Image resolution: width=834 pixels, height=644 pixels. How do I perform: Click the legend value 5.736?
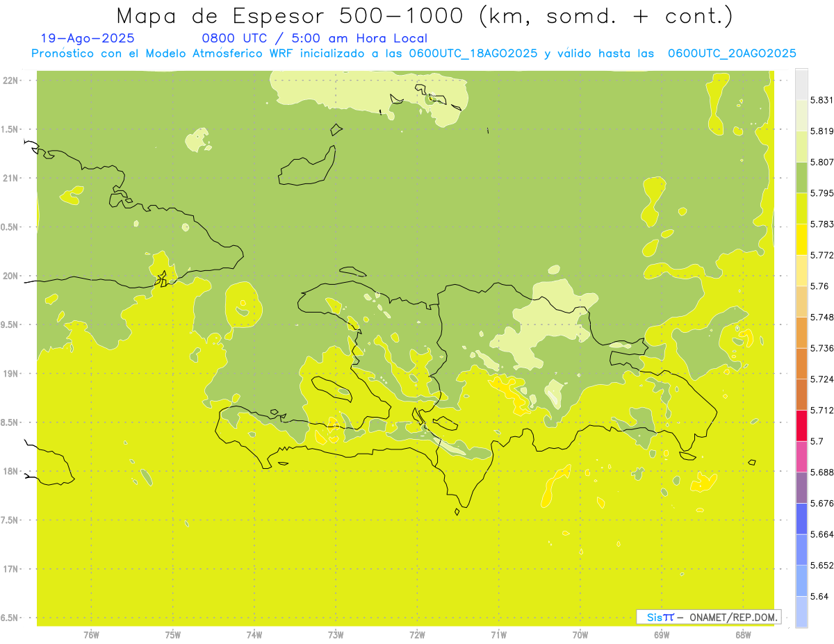pyautogui.click(x=821, y=348)
